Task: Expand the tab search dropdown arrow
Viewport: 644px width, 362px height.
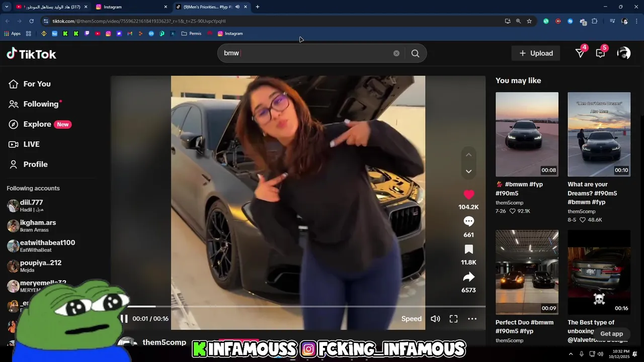Action: (7, 7)
